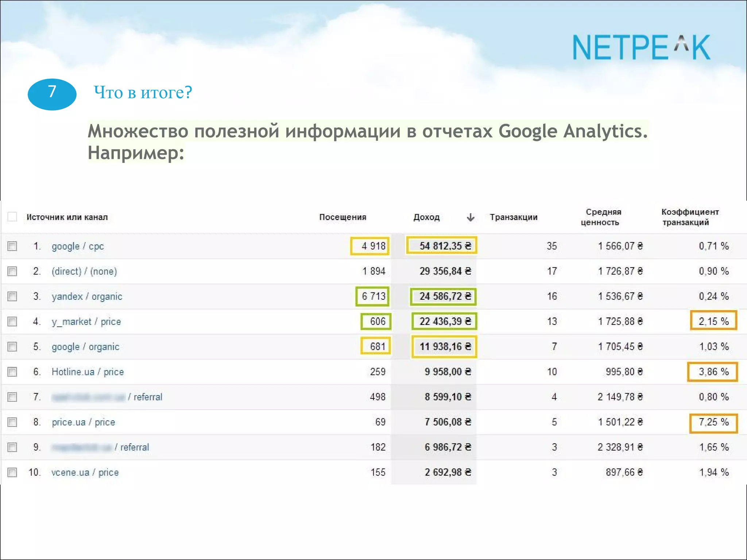The width and height of the screenshot is (747, 560).
Task: Check the box for google / cpc row
Action: (x=12, y=246)
